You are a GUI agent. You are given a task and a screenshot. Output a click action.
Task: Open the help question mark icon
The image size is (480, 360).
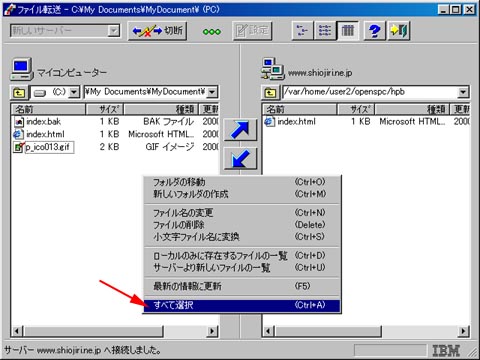coord(374,31)
